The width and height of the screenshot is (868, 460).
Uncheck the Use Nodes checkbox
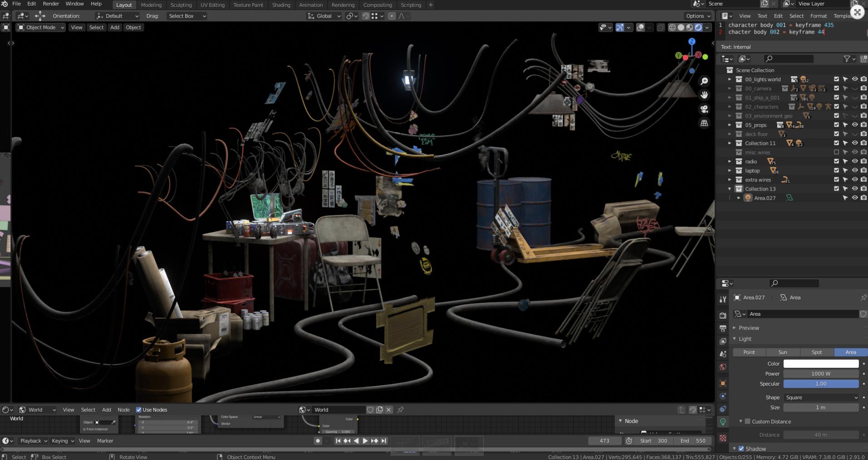(x=139, y=410)
